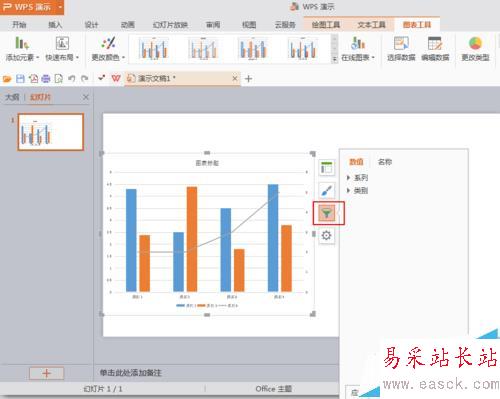Close the 演示文稿1 document tab
This screenshot has height=399, width=500.
pyautogui.click(x=235, y=79)
